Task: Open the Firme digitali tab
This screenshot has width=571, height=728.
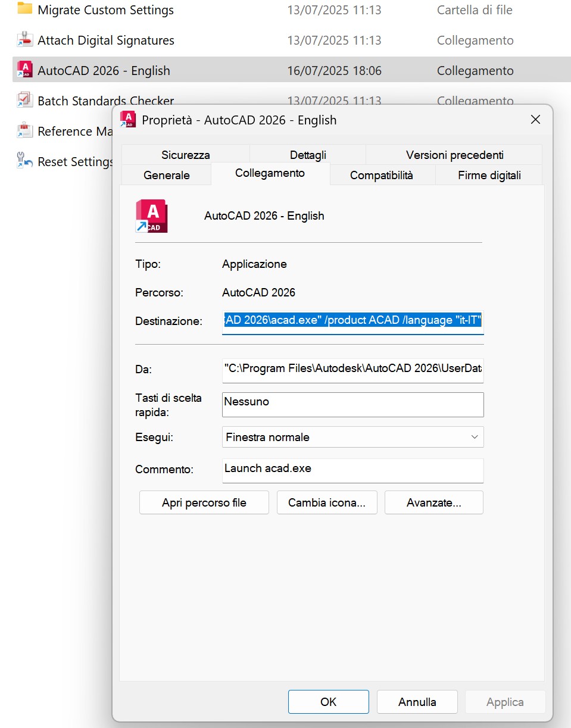Action: pyautogui.click(x=489, y=175)
